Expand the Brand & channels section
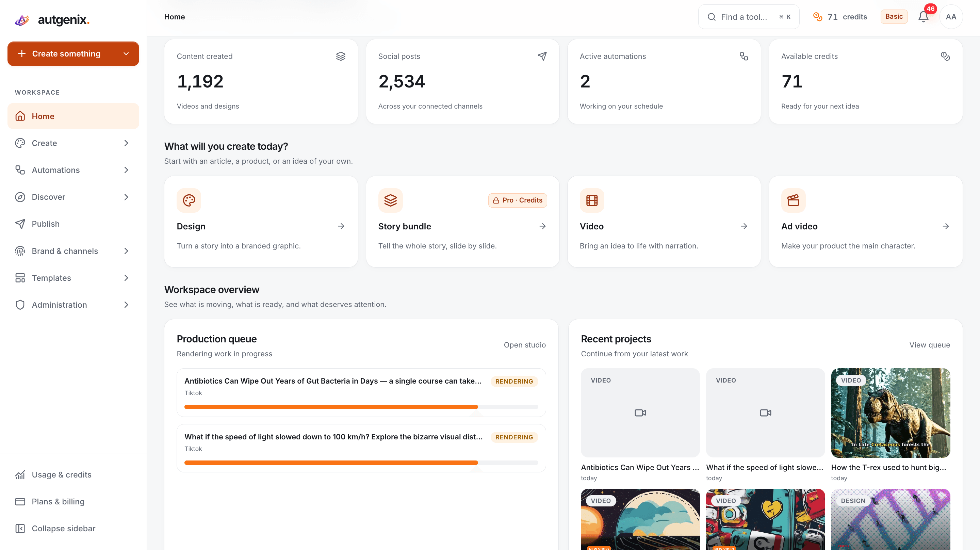This screenshot has height=550, width=980. [x=126, y=251]
